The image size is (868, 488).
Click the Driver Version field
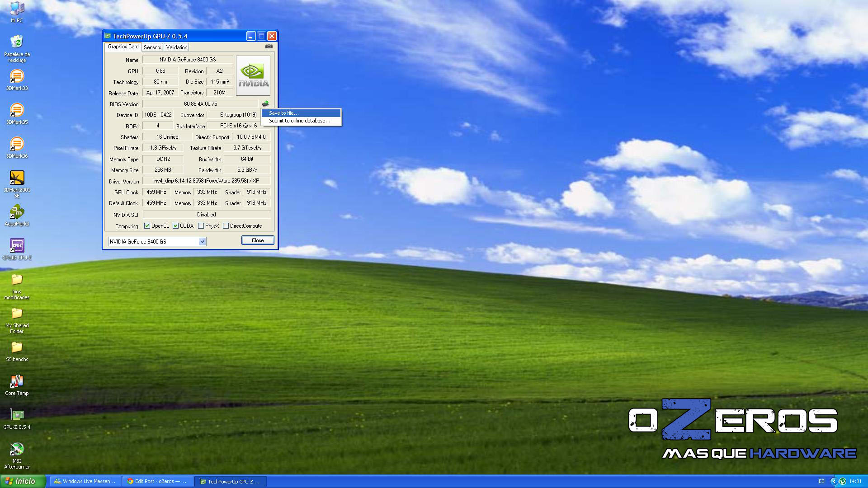[x=207, y=181]
